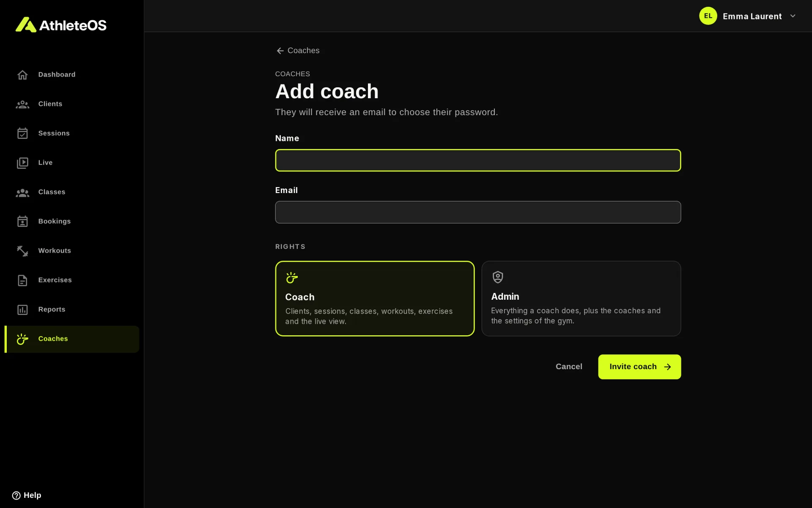
Task: Click the Bookings calendar icon
Action: click(x=22, y=221)
